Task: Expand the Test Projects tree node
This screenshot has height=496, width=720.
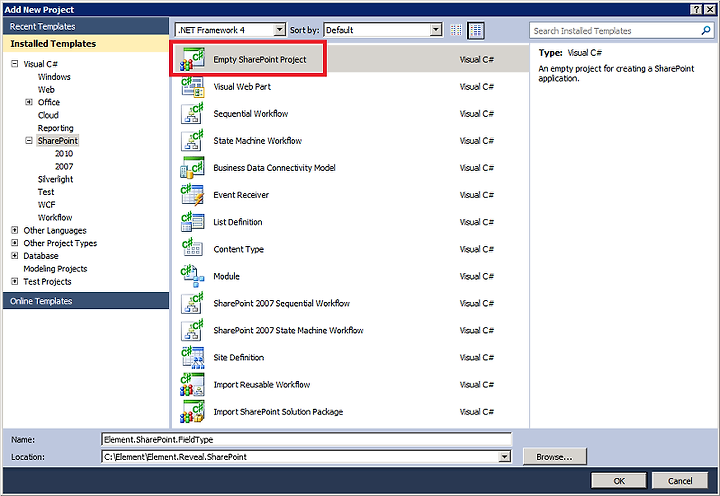Action: [x=15, y=282]
